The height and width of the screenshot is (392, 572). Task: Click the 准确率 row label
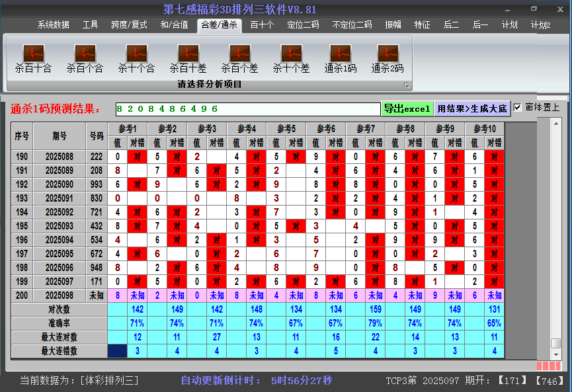pos(59,323)
